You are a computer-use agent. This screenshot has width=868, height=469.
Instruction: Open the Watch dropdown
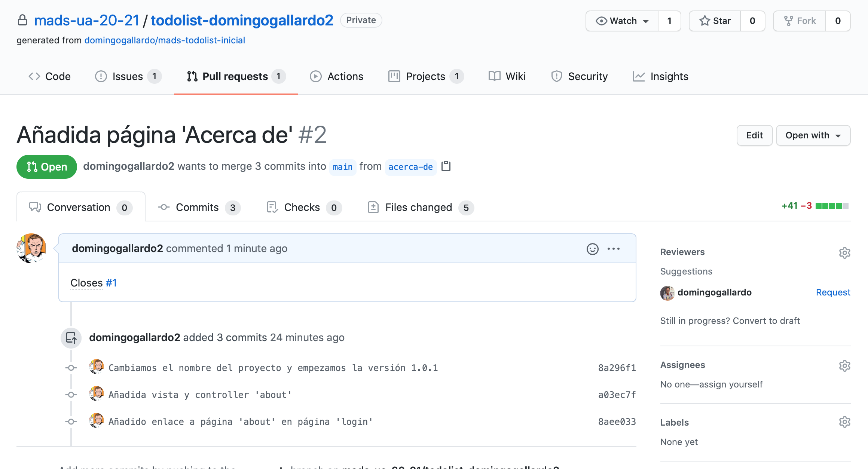click(622, 21)
